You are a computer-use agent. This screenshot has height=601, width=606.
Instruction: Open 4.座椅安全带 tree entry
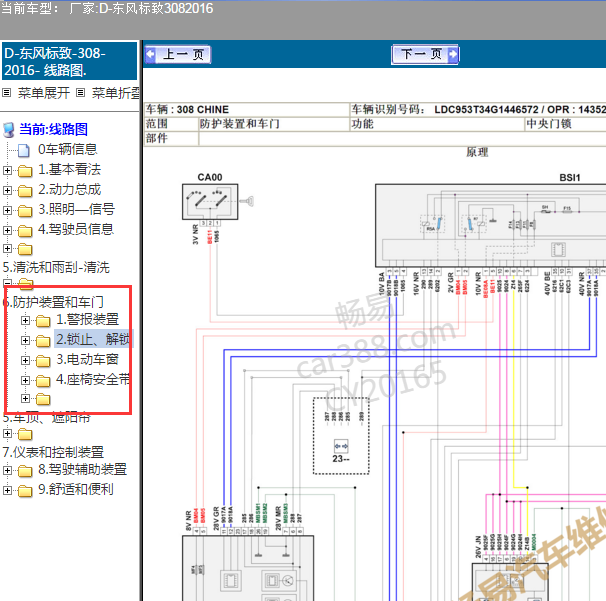tap(93, 379)
